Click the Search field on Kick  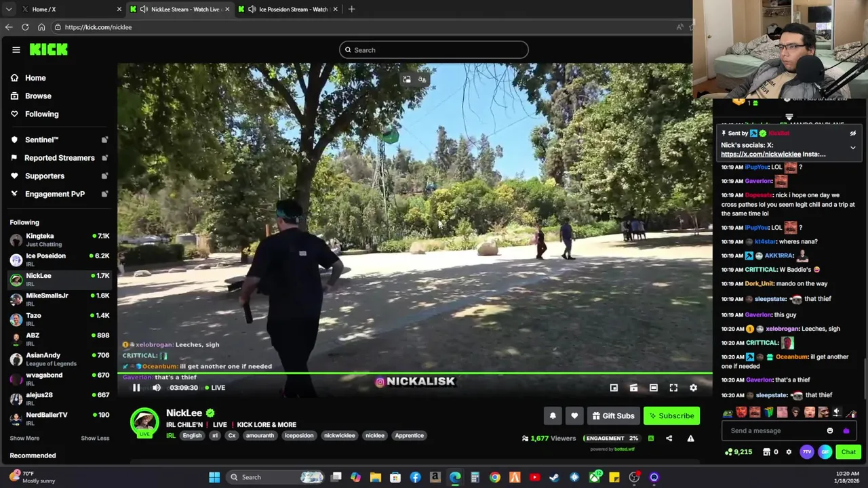(x=434, y=49)
